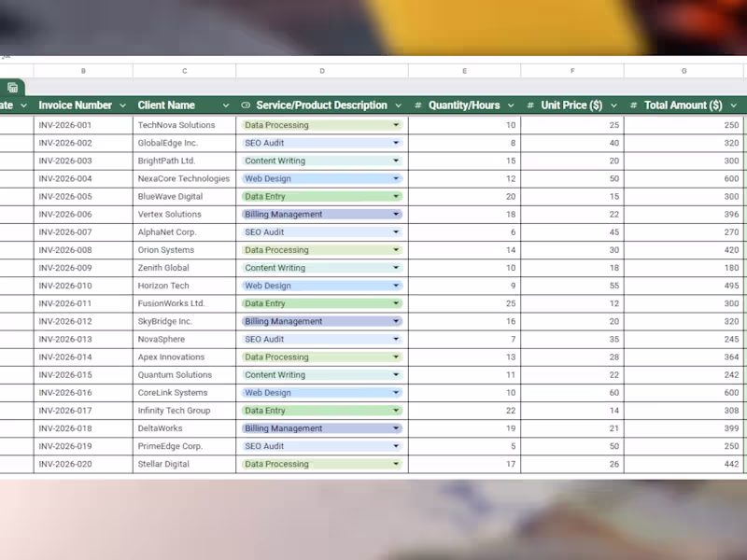747x560 pixels.
Task: Click the number-type icon beside Quantity/Hours
Action: [x=417, y=105]
